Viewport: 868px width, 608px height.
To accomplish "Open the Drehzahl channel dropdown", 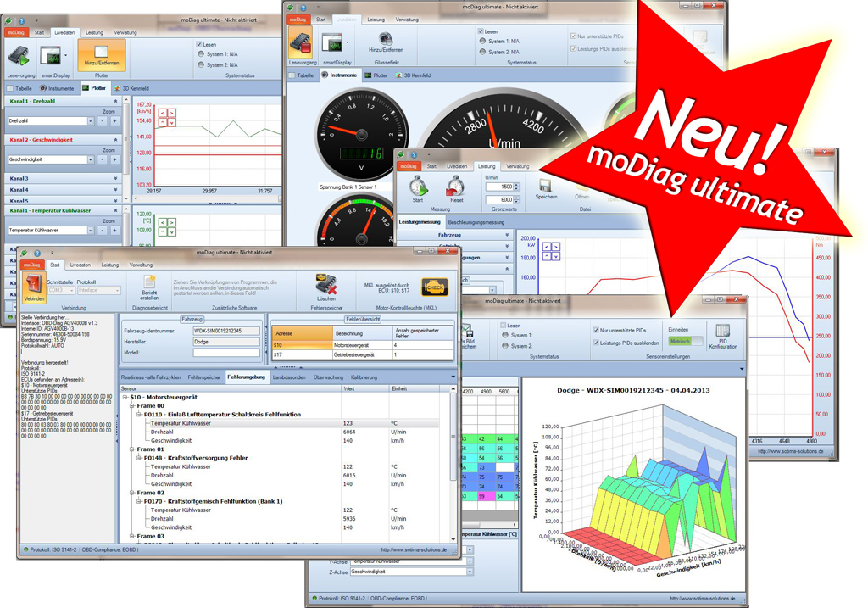I will [x=89, y=121].
